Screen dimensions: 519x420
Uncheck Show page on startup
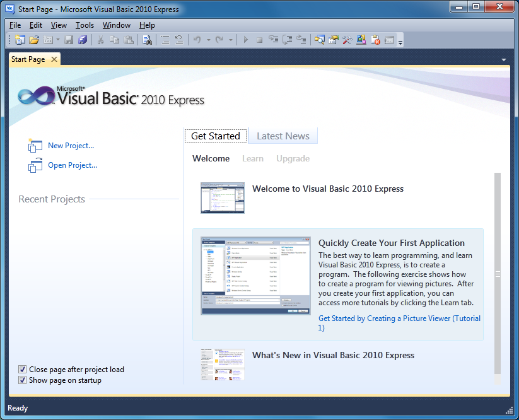(22, 380)
